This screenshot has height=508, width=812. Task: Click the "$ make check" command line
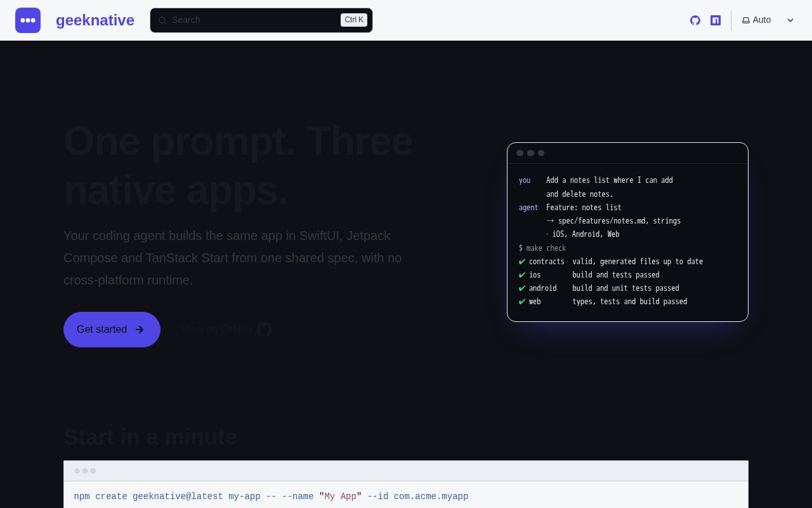click(542, 248)
